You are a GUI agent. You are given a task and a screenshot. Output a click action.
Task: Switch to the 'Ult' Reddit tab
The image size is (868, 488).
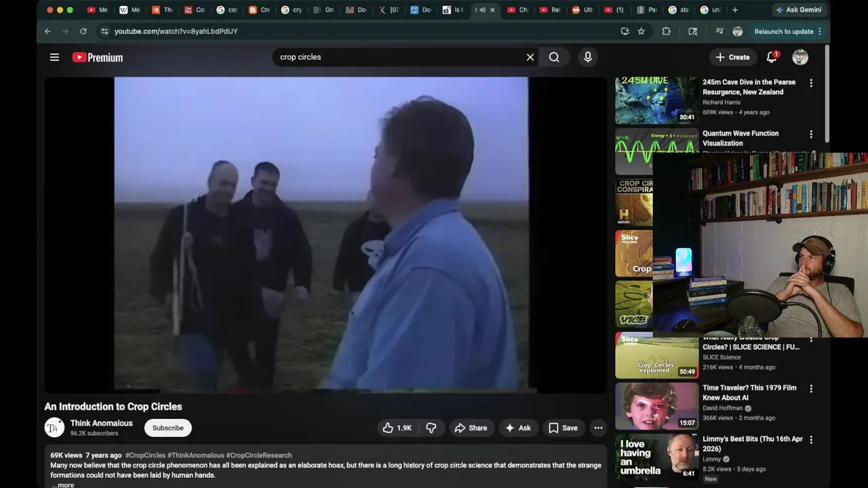pyautogui.click(x=582, y=10)
